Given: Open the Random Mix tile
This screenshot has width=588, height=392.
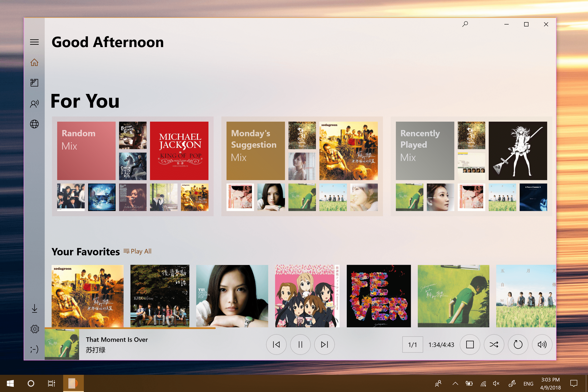Looking at the screenshot, I should point(86,151).
